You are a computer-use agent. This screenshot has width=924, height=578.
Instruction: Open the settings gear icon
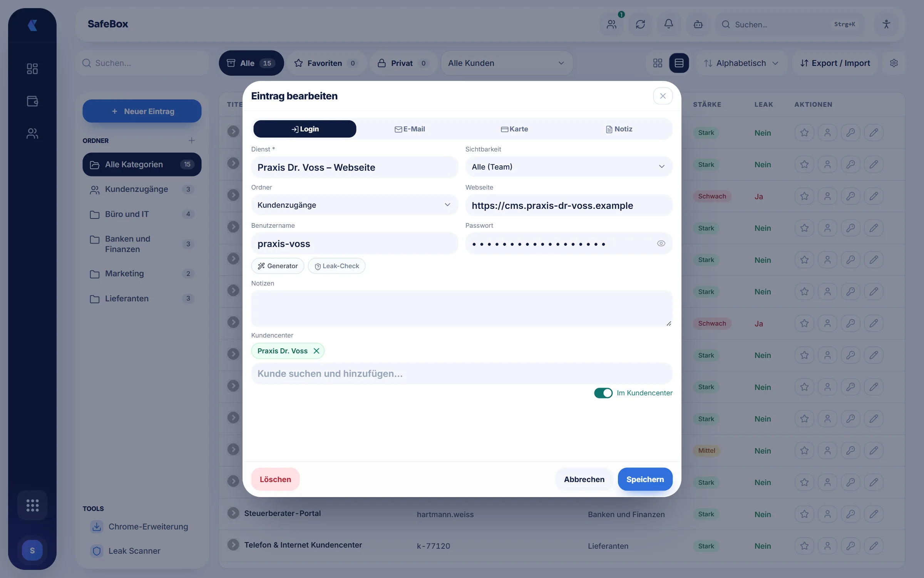point(894,63)
